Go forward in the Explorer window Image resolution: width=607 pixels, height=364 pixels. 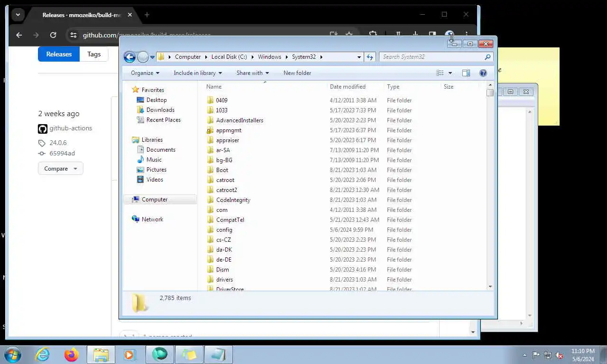143,57
